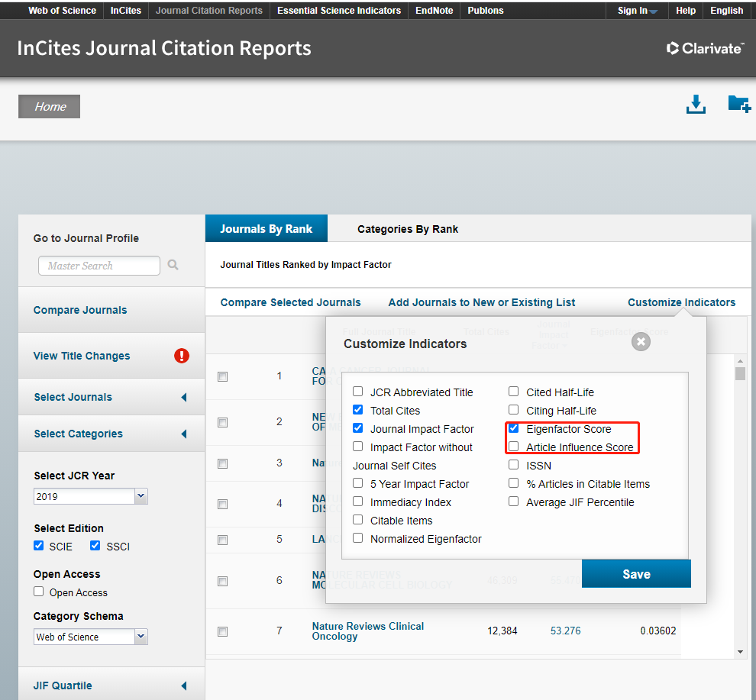Switch to Categories By Rank tab
The height and width of the screenshot is (700, 756).
408,229
